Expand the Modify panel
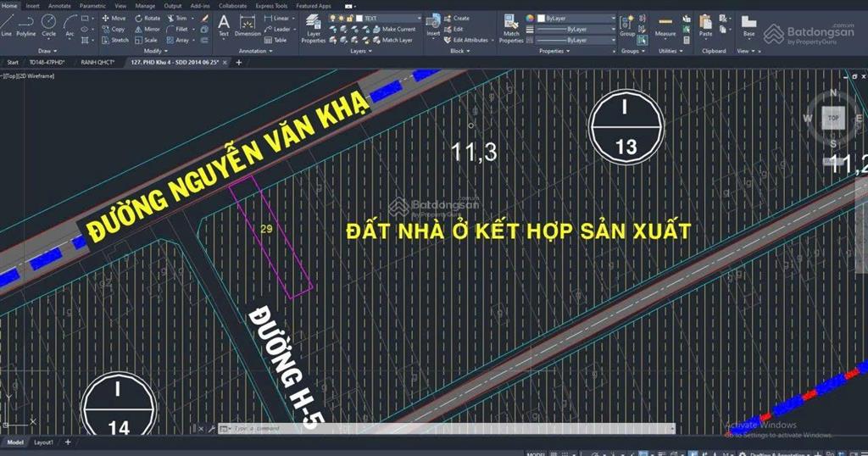 (156, 52)
